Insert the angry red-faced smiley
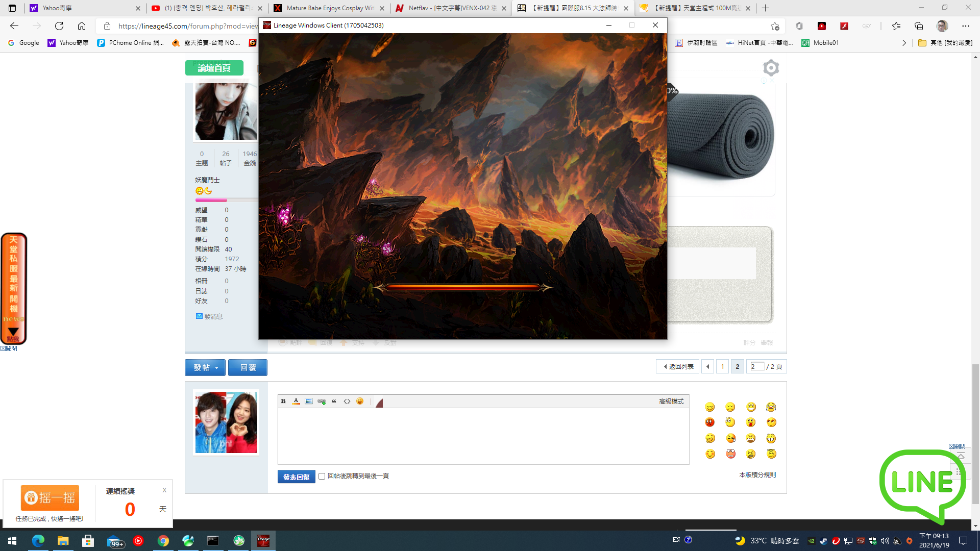This screenshot has height=551, width=980. tap(710, 422)
